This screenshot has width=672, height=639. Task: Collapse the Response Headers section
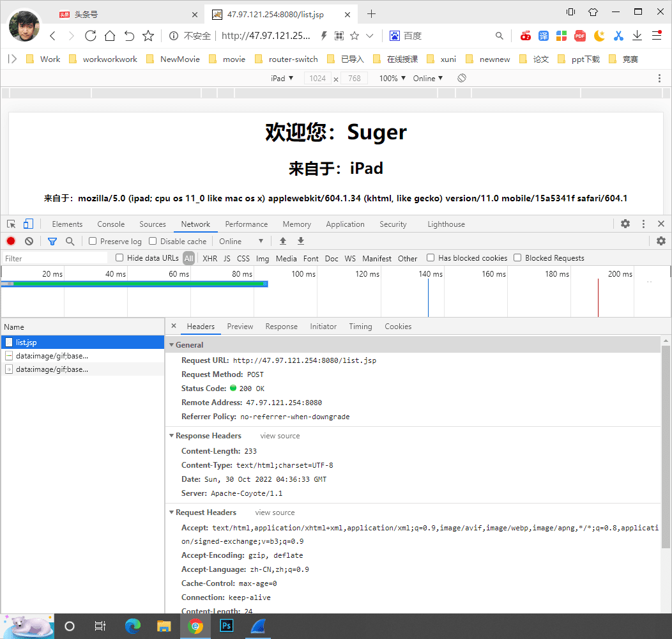[171, 436]
